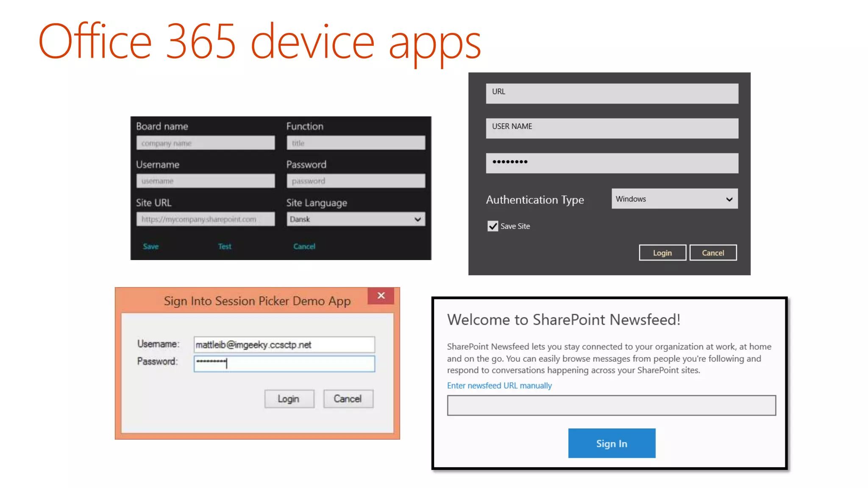Click the Function title input field
Image resolution: width=868 pixels, height=488 pixels.
pyautogui.click(x=356, y=143)
